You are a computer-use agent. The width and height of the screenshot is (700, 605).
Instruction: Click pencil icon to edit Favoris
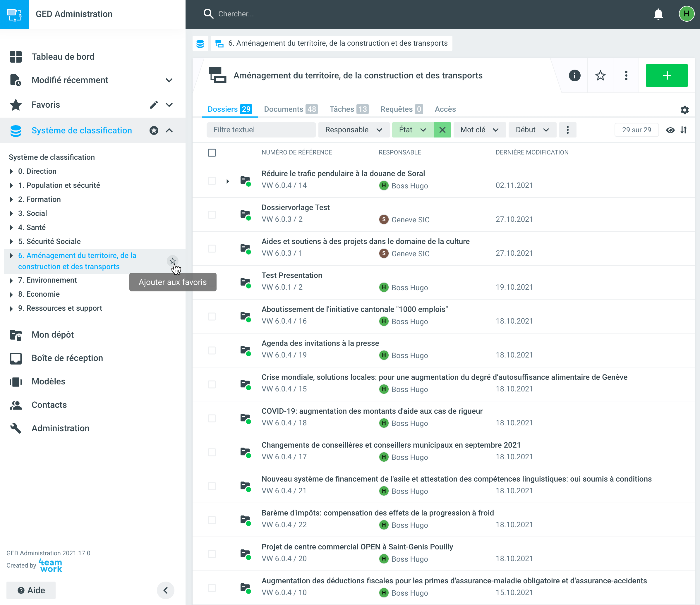[154, 105]
